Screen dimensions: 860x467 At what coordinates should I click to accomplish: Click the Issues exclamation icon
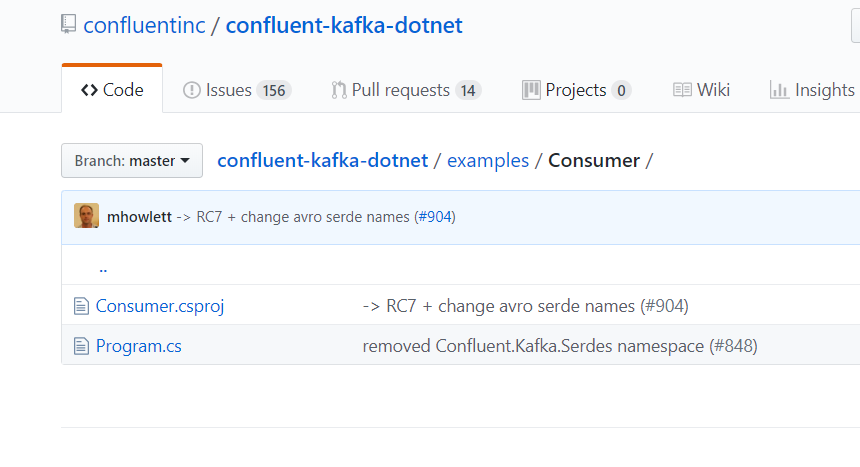click(191, 90)
